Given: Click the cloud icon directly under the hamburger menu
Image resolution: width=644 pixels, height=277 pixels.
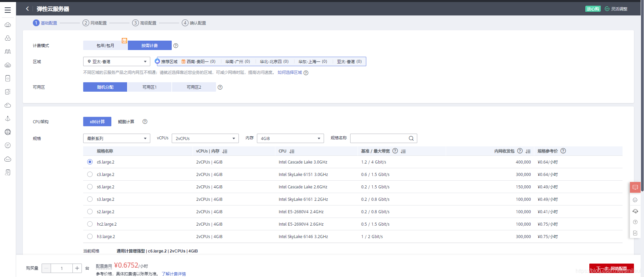Looking at the screenshot, I should 8,25.
